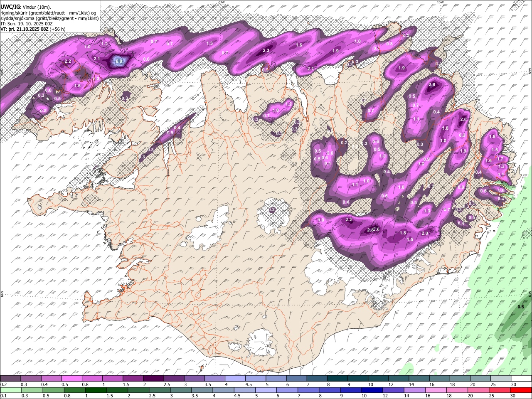Click the 'IT: Sun. 19. 10. 2025 00Z' line
The height and width of the screenshot is (399, 532).
[26, 24]
